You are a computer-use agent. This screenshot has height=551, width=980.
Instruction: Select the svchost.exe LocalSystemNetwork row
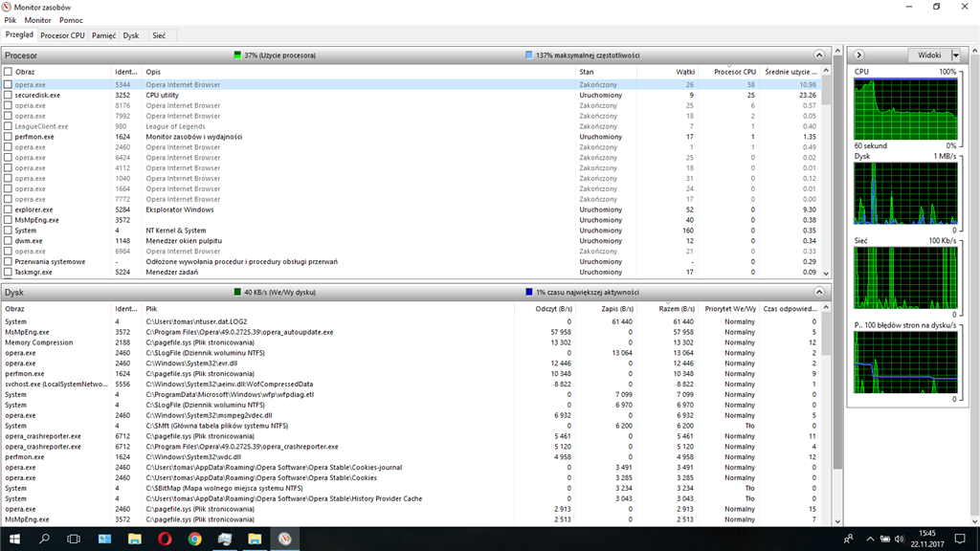click(412, 385)
